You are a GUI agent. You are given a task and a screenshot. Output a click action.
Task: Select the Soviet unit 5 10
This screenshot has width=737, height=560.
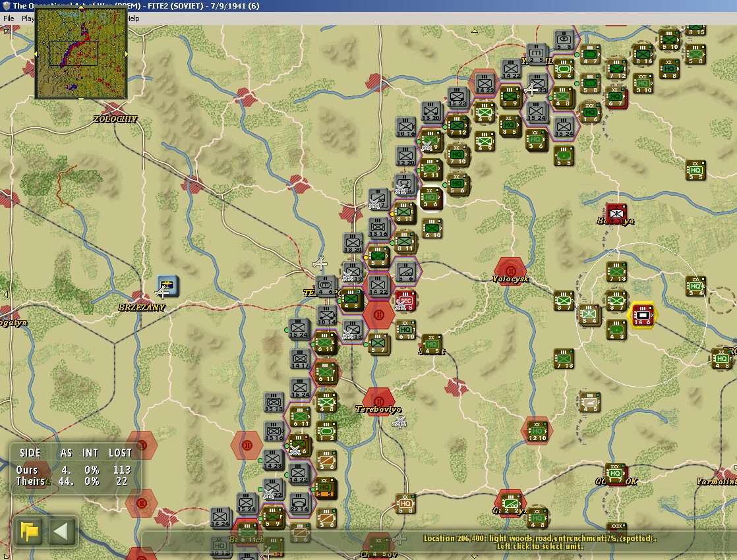tap(669, 40)
